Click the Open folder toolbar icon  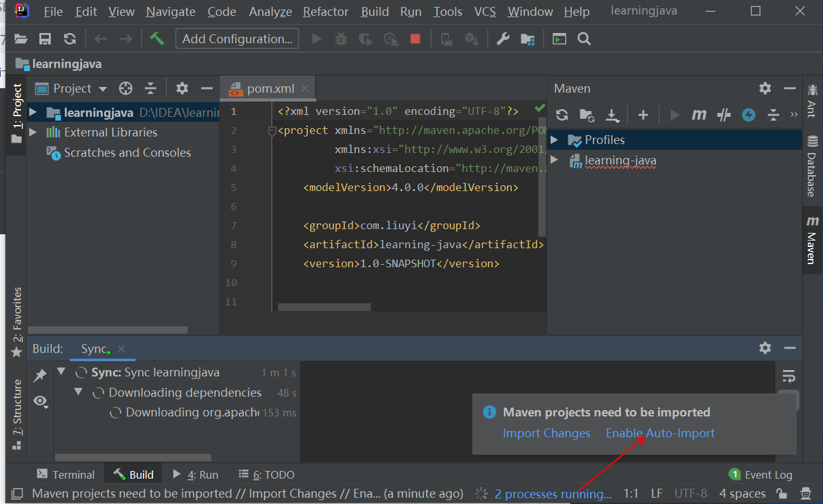[x=21, y=39]
